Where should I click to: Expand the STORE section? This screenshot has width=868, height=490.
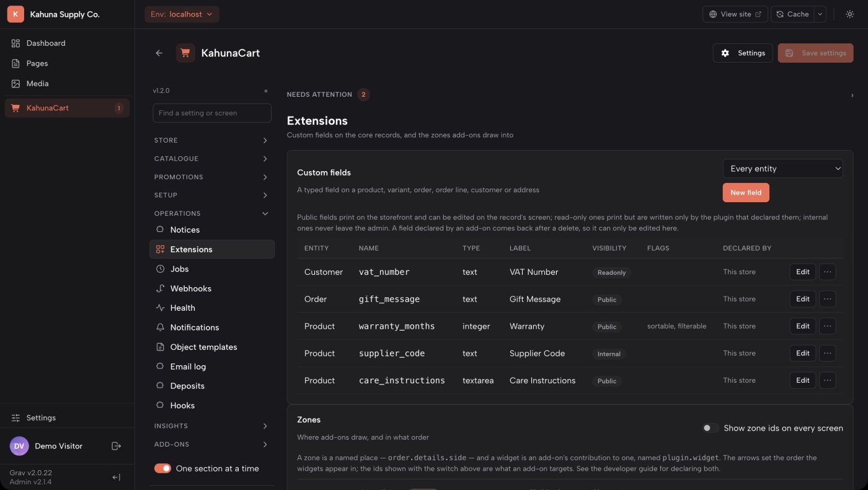(x=211, y=141)
